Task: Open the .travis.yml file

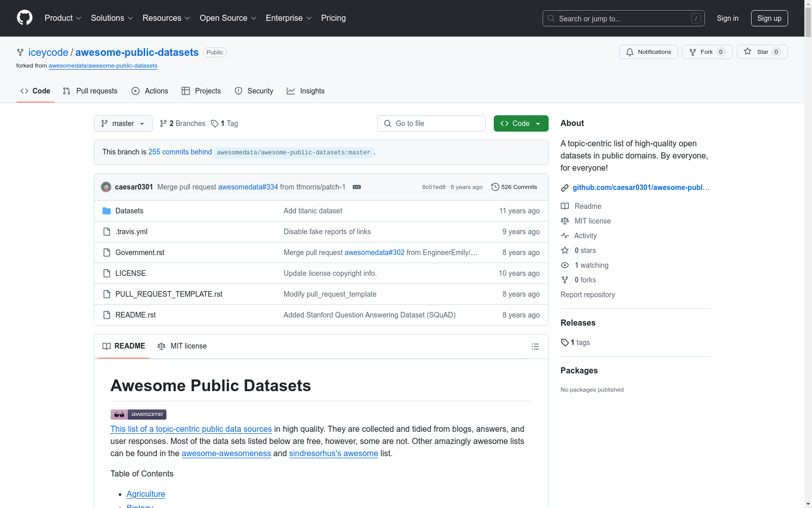Action: (131, 232)
